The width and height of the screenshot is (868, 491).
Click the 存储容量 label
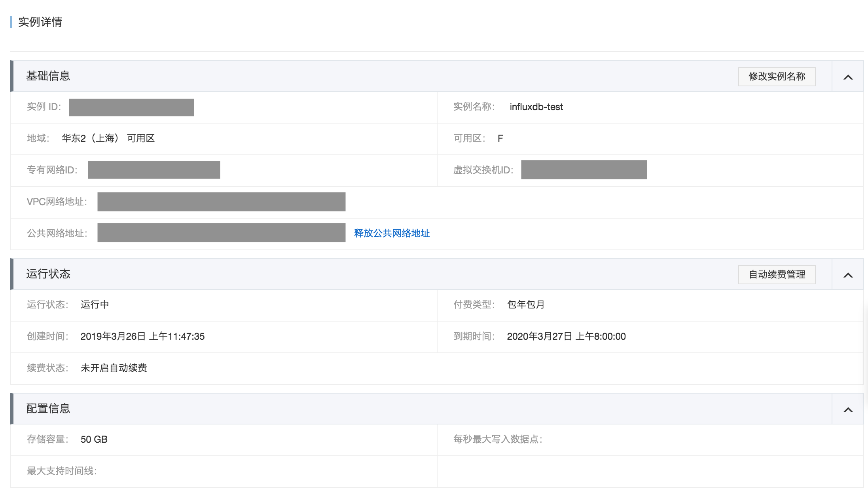click(47, 440)
